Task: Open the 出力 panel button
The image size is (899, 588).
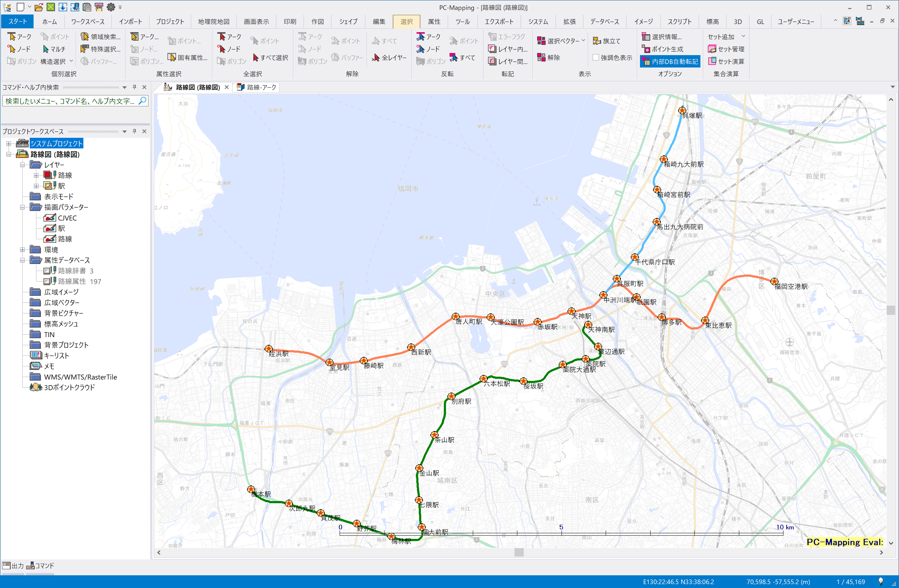Action: click(x=13, y=565)
